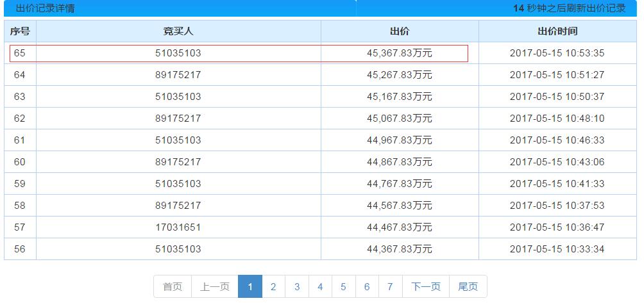The image size is (644, 303).
Task: Click the active page 1 button
Action: click(250, 286)
